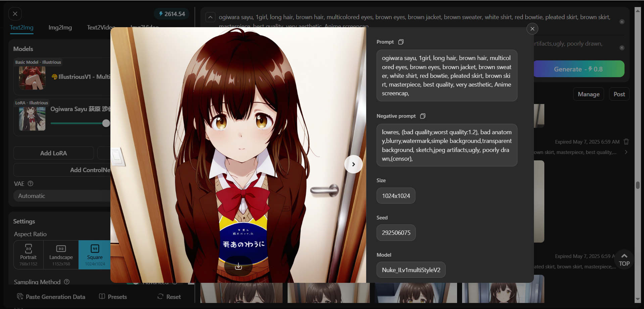Collapse the prompt box chevron

coord(210,17)
